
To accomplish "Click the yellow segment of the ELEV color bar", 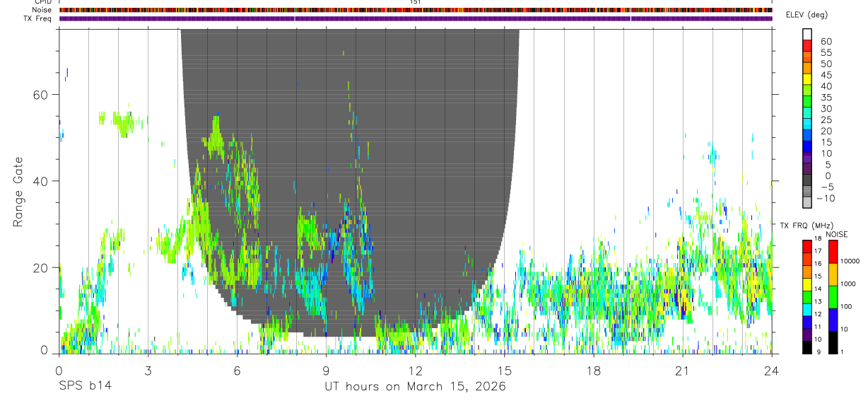I will coord(807,79).
